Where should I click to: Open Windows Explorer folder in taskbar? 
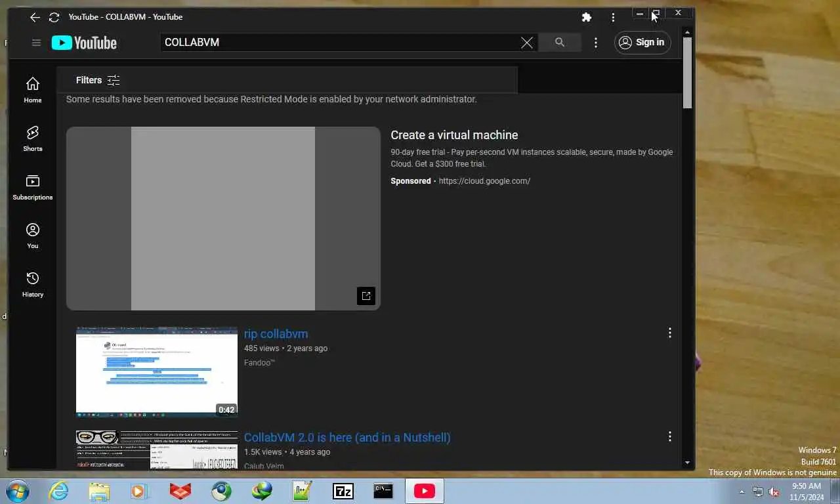(99, 491)
